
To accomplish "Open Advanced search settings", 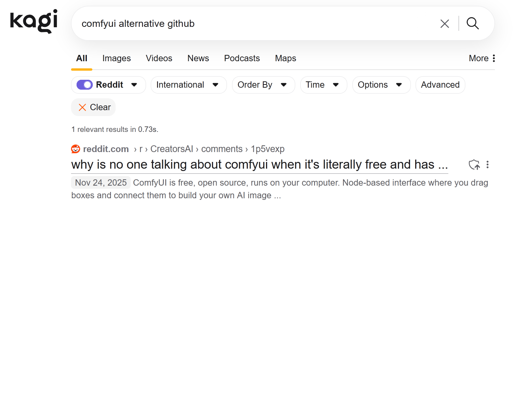I will pyautogui.click(x=440, y=85).
